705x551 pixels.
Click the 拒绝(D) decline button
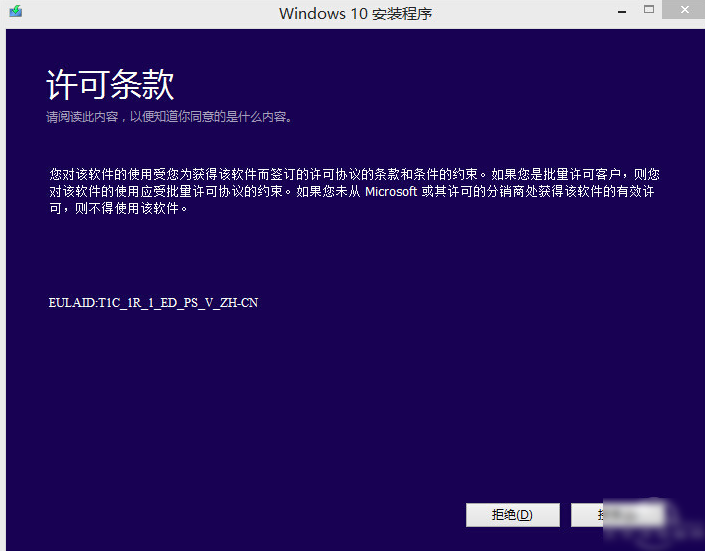[x=513, y=515]
